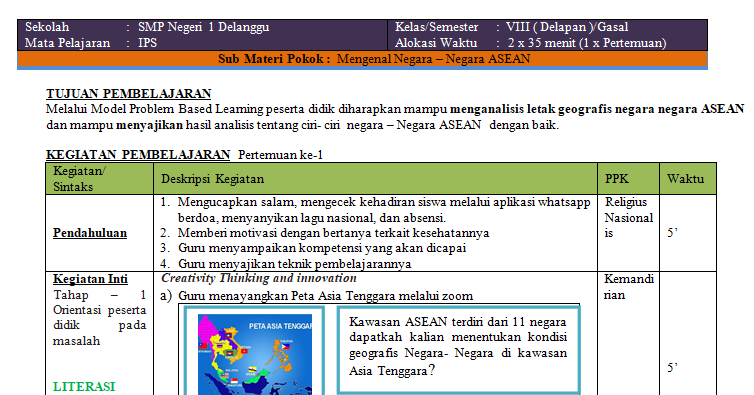Click the green 'LITERASI' label
This screenshot has width=754, height=395.
(x=84, y=386)
